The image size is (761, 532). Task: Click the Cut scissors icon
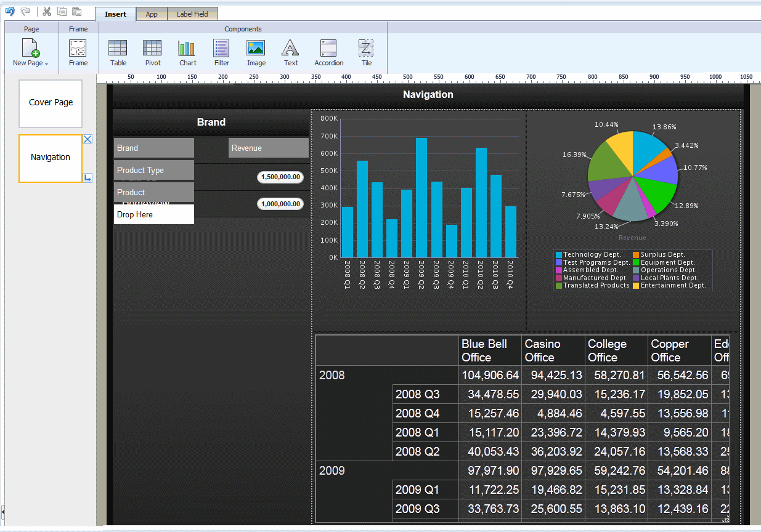(47, 12)
